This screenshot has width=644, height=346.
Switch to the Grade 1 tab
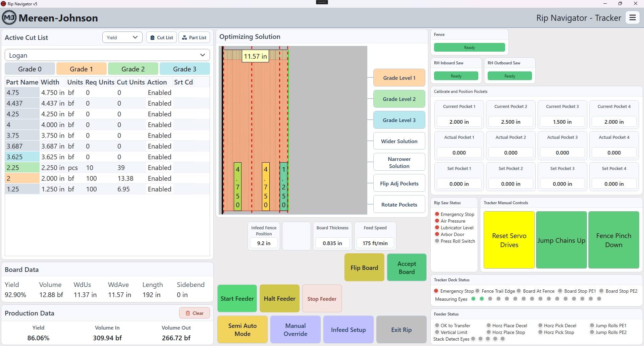click(x=82, y=69)
